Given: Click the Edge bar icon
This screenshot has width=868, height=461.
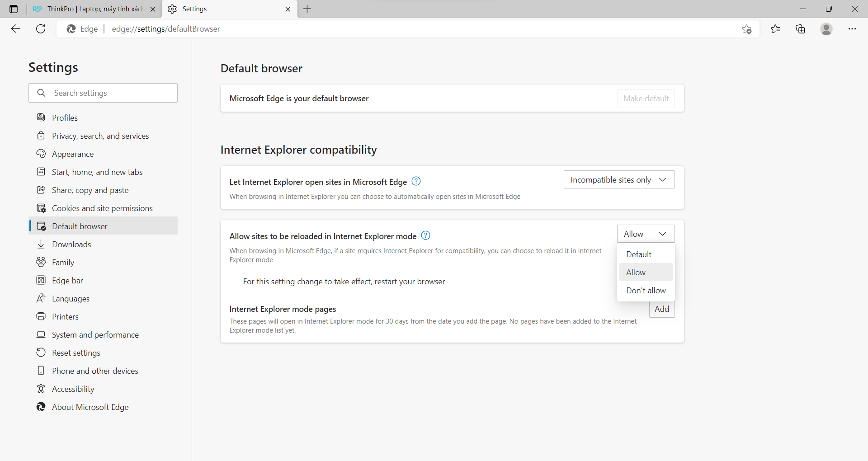Looking at the screenshot, I should pyautogui.click(x=41, y=280).
